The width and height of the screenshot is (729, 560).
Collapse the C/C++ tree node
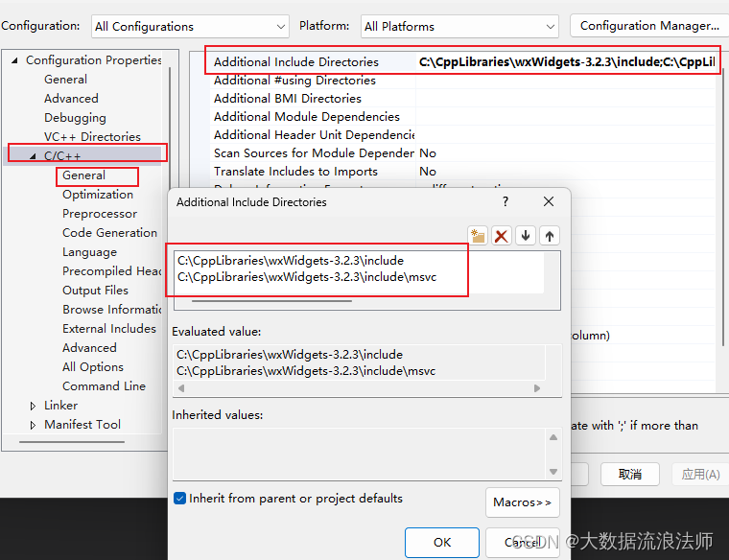tap(33, 156)
